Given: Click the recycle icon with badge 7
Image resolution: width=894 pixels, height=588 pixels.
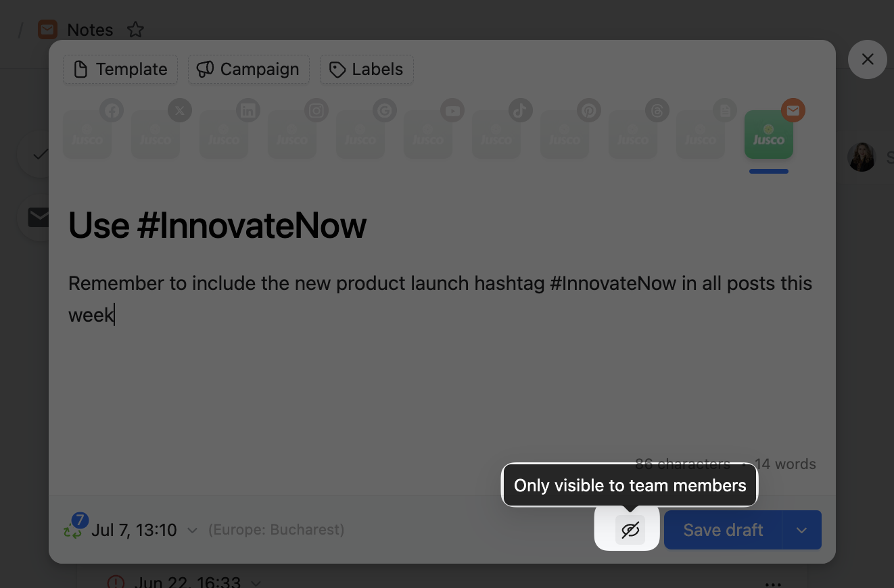Looking at the screenshot, I should [x=73, y=529].
